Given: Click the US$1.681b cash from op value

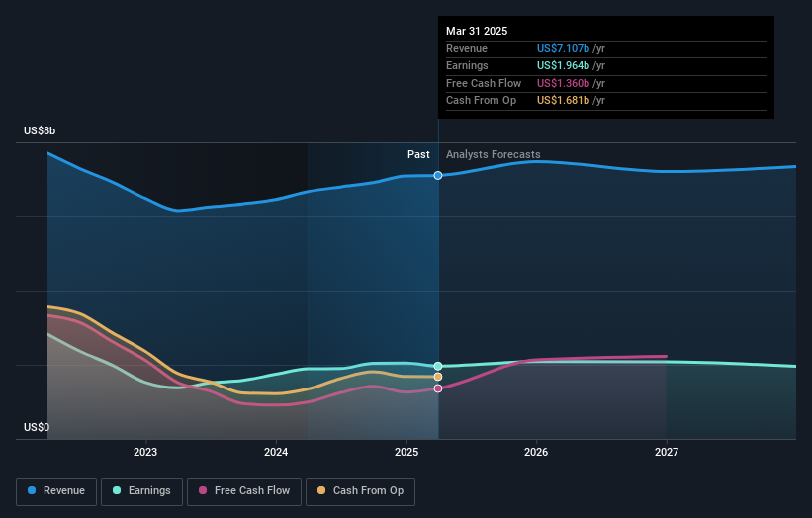Looking at the screenshot, I should (563, 101).
